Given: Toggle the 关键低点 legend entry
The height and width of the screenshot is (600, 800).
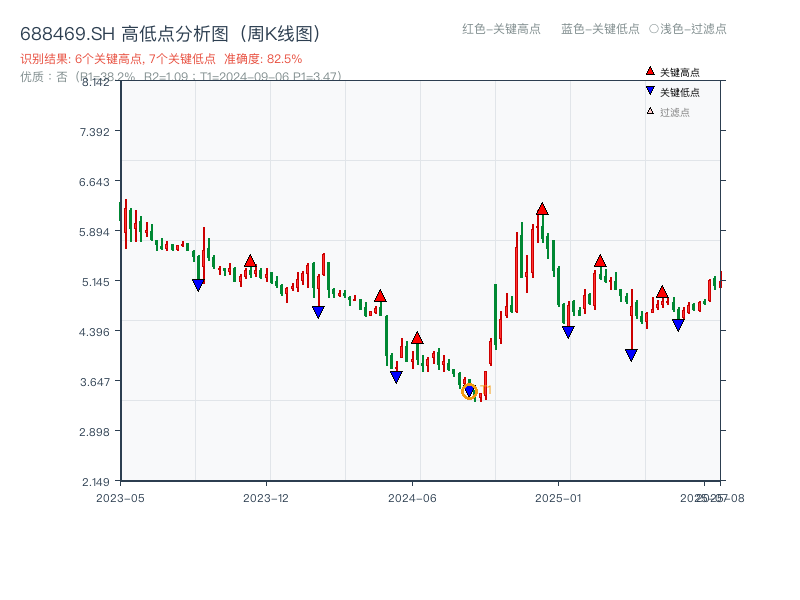Looking at the screenshot, I should [x=679, y=93].
